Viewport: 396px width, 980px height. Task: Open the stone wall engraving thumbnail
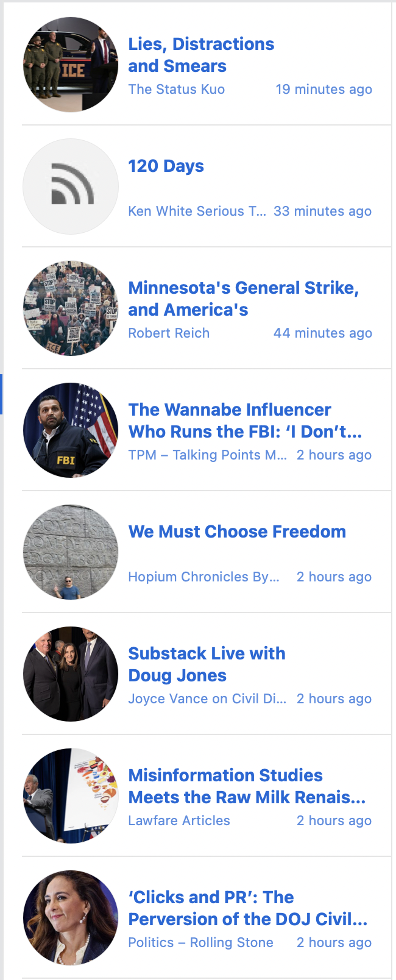point(71,552)
